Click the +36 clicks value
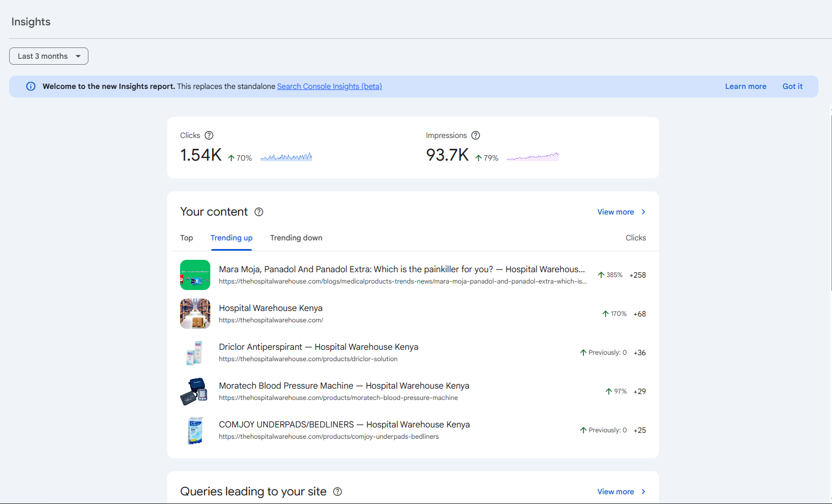Viewport: 832px width, 504px height. pos(640,353)
